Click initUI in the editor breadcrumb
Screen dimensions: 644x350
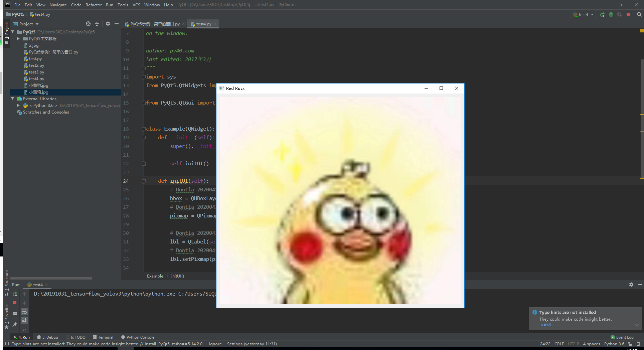click(177, 276)
